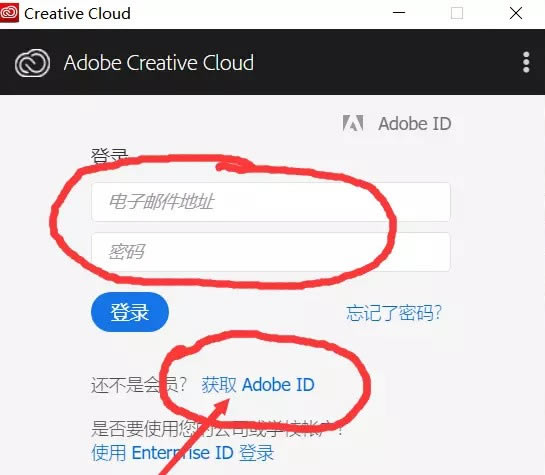Close the Creative Cloud window

click(516, 14)
